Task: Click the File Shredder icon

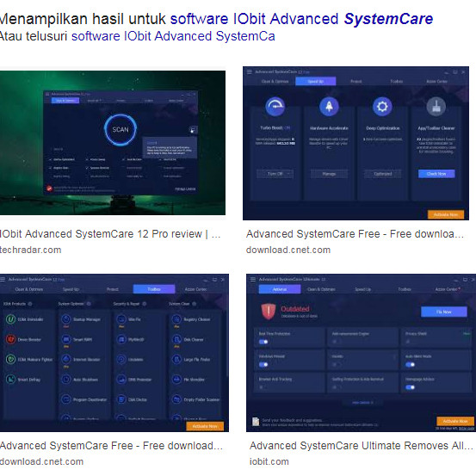Action: [x=176, y=380]
